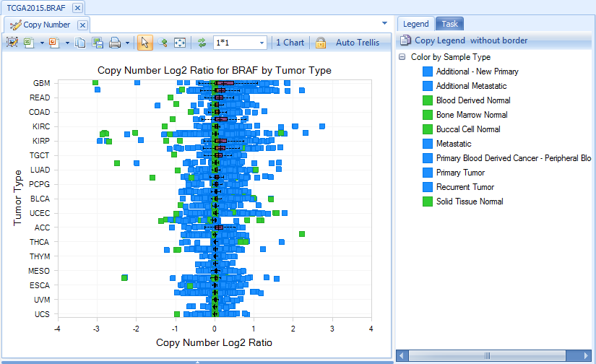Select 'Solid Tissue Normal' legend label
This screenshot has height=364, width=596.
(x=470, y=201)
